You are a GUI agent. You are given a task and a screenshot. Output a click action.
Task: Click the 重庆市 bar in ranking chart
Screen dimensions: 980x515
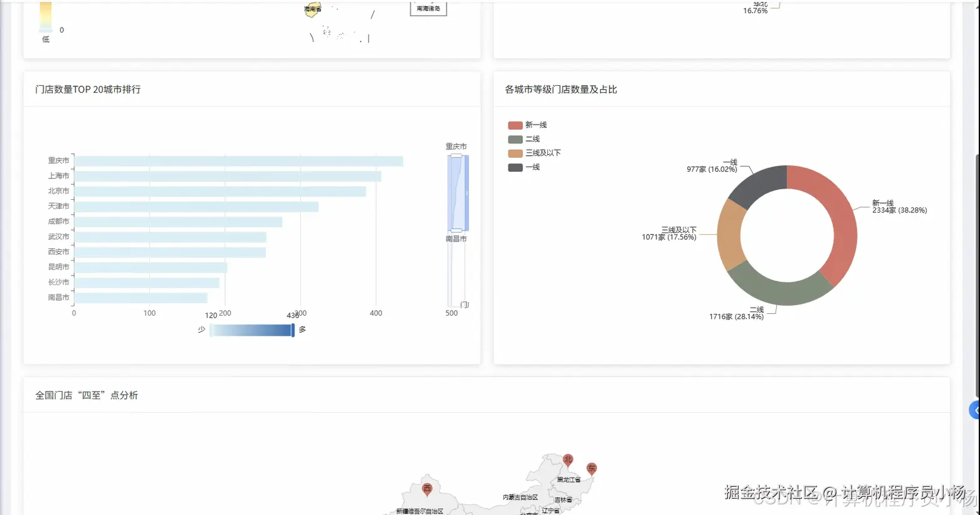[x=238, y=161]
